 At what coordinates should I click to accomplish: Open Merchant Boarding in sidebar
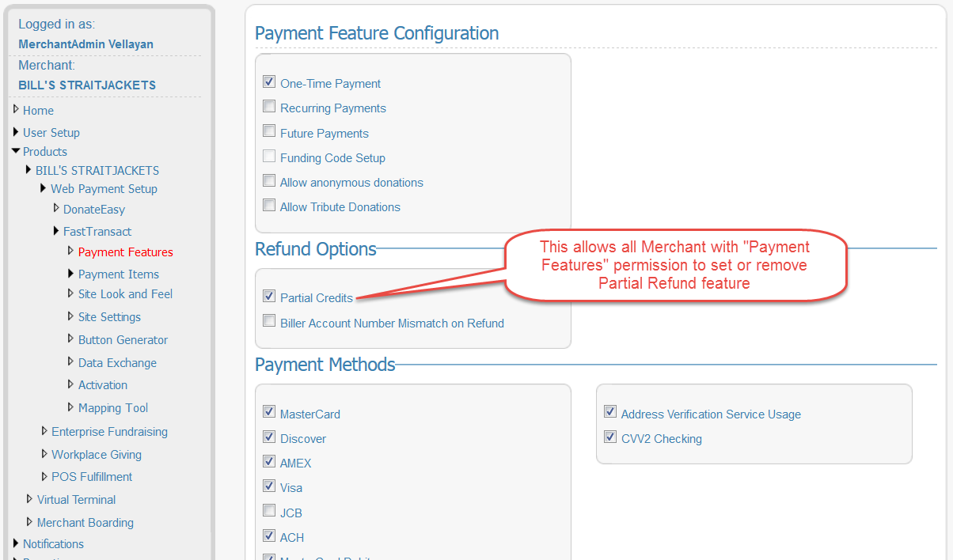coord(85,523)
